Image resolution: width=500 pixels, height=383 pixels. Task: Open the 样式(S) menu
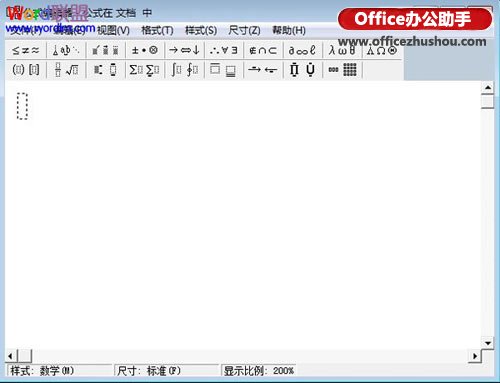(201, 30)
